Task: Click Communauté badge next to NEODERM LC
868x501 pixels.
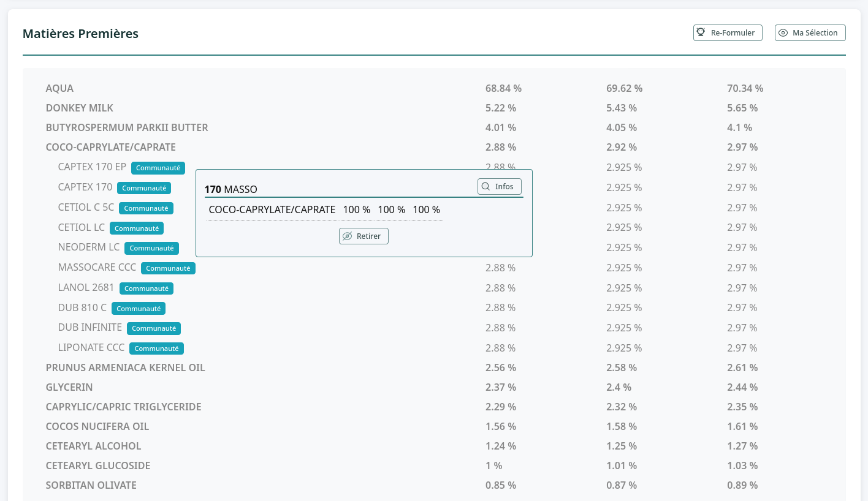Action: [x=151, y=248]
